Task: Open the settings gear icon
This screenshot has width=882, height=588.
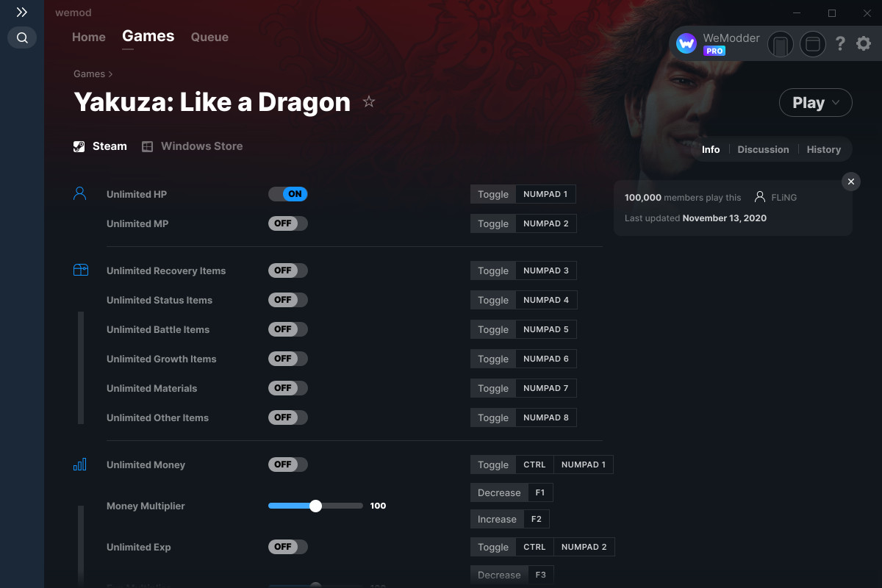Action: click(864, 44)
